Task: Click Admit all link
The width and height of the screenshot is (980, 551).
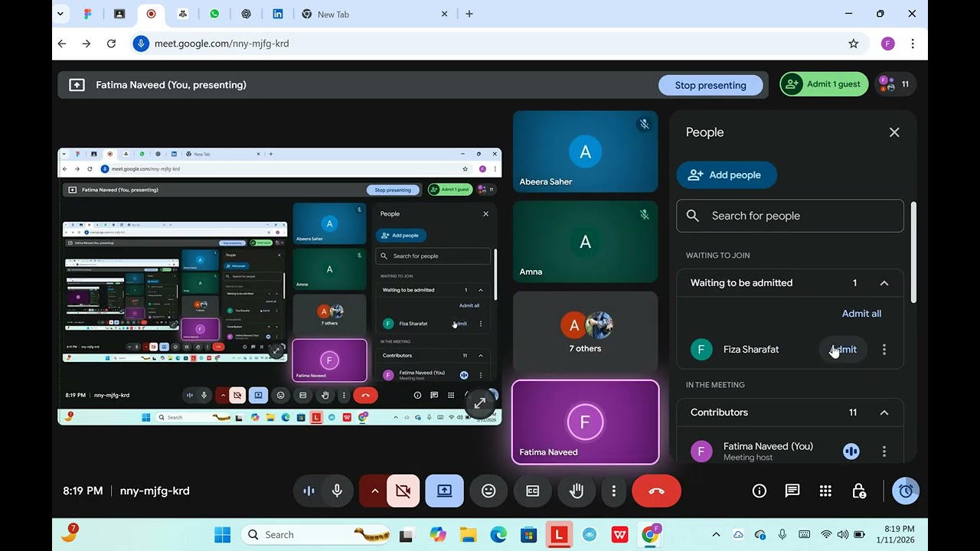Action: pos(861,314)
